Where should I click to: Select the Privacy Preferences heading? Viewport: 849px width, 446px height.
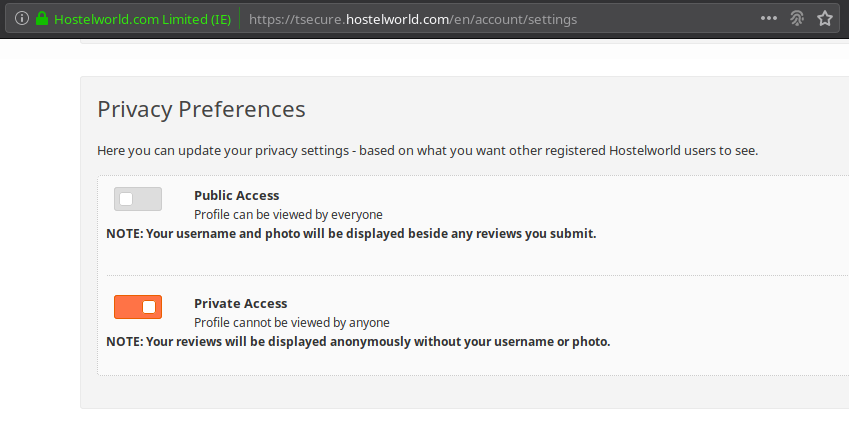(201, 109)
